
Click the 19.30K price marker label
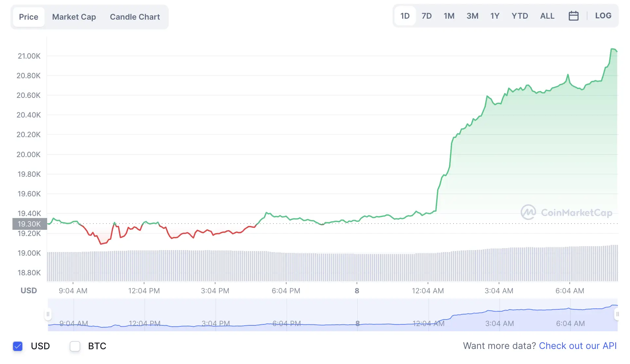(x=29, y=224)
